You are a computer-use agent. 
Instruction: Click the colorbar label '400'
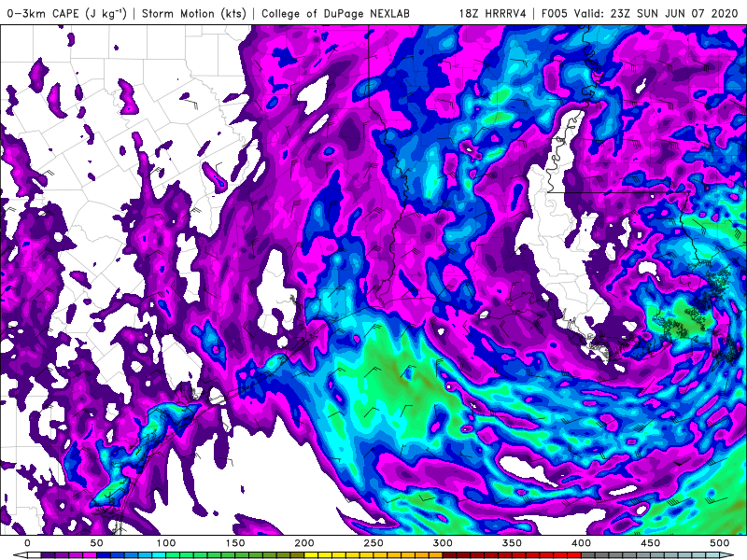coord(581,543)
